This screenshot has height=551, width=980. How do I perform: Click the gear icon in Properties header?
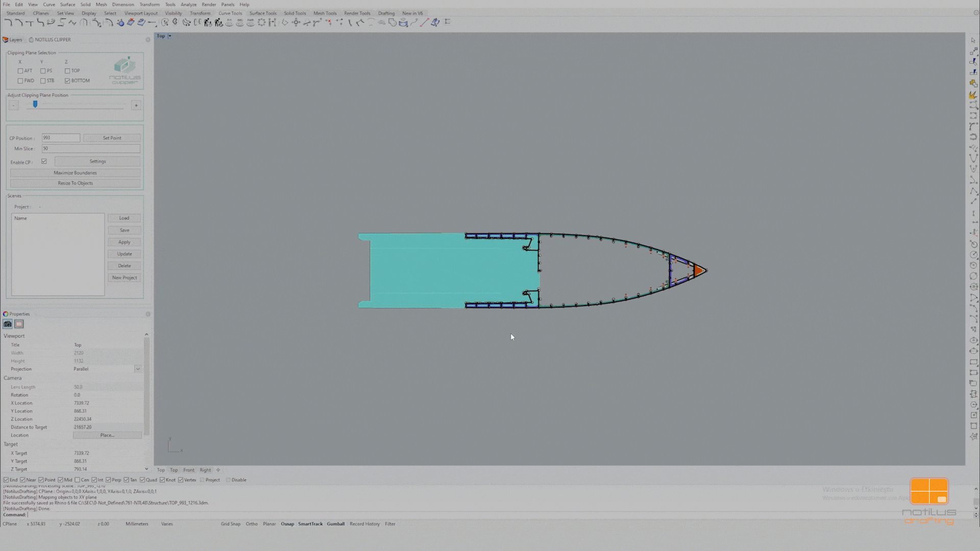coord(148,314)
